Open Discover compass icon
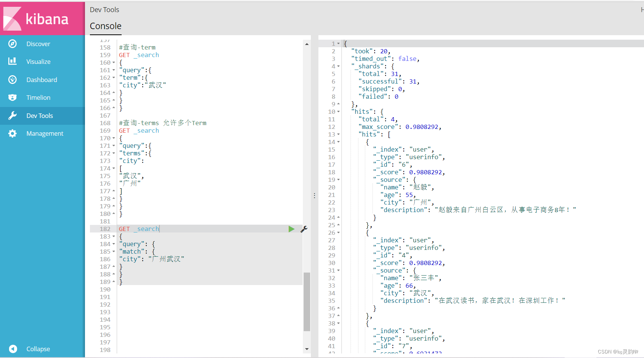This screenshot has height=358, width=644. tap(12, 44)
